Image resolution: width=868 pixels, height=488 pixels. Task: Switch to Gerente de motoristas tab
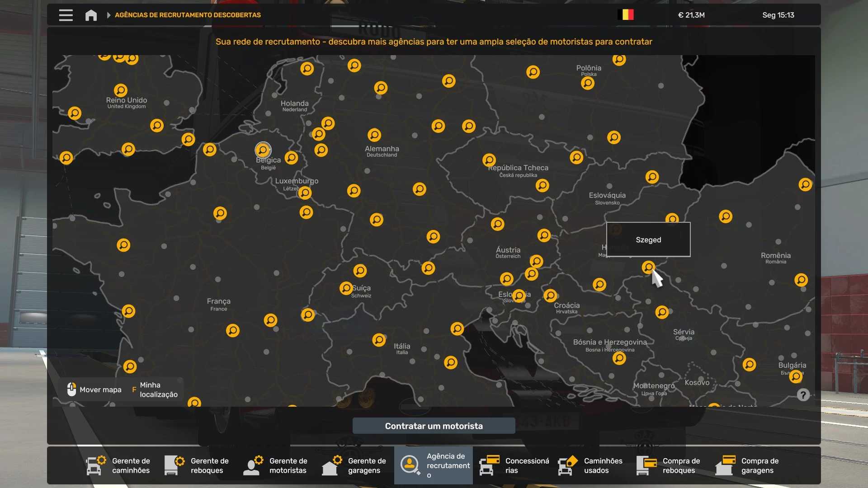(x=275, y=465)
